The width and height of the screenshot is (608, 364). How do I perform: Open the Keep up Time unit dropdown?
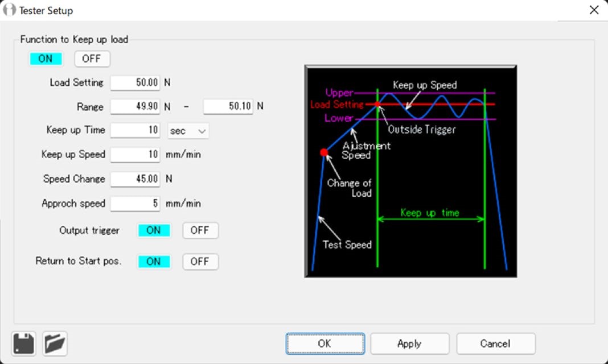coord(188,131)
